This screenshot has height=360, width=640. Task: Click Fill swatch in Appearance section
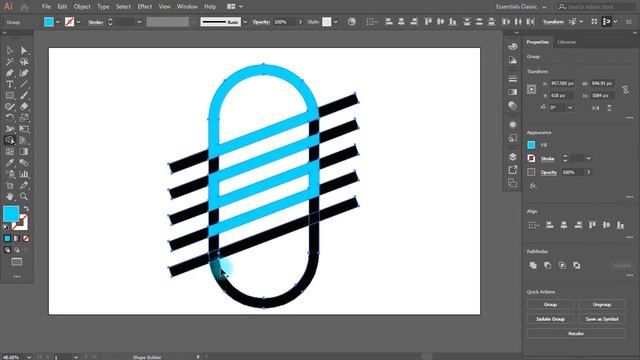pos(531,145)
